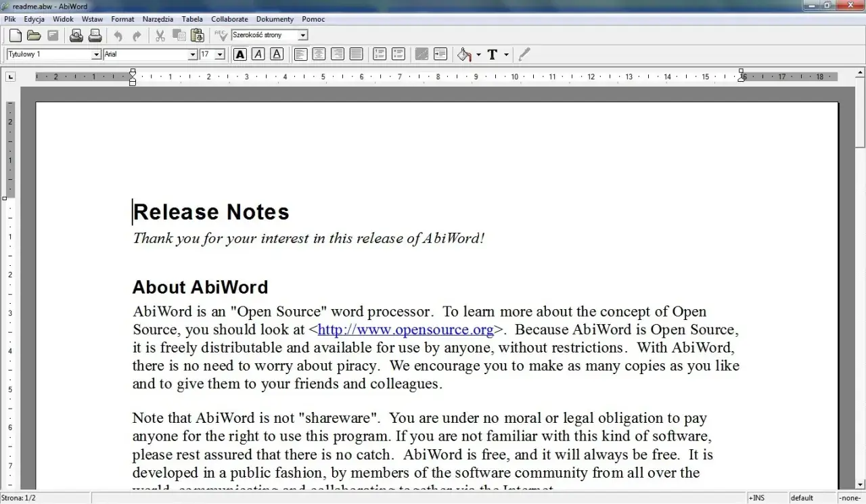Open the paragraph style dropdown Tytułowy 1

[x=96, y=54]
